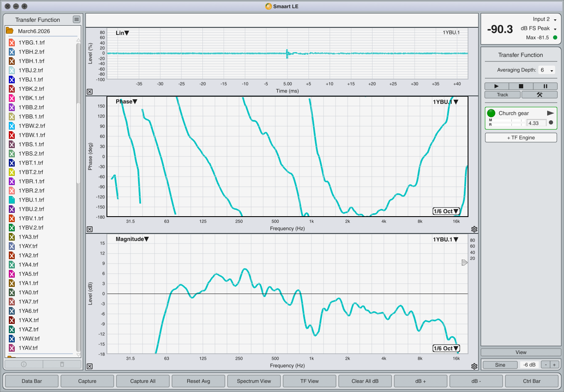
Task: Switch to Spectrum View
Action: [x=254, y=381]
